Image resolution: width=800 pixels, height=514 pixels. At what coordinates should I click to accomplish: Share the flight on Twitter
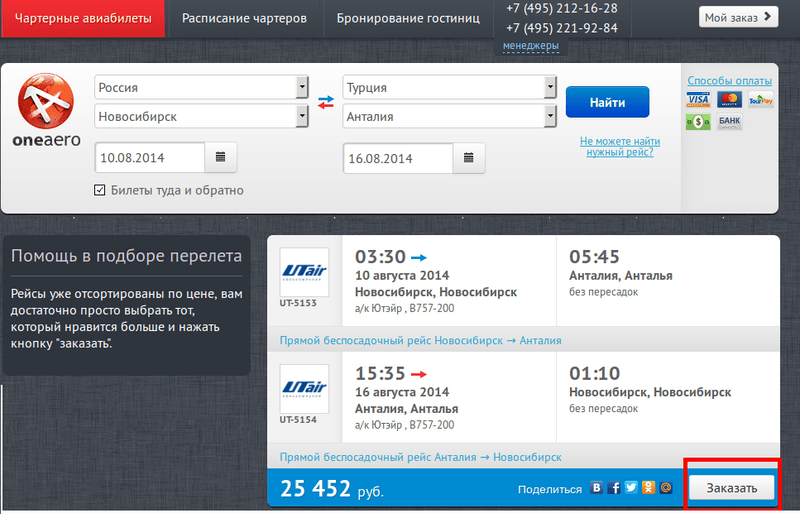(632, 488)
